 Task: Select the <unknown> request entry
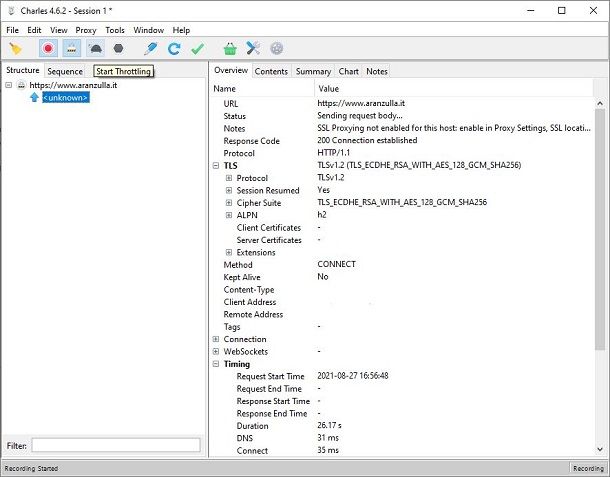click(x=66, y=97)
